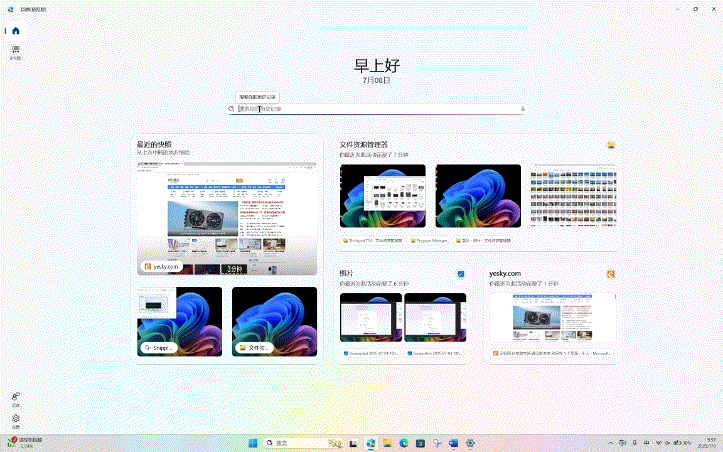The image size is (723, 452).
Task: Open Microsoft Edge page chip under yesky.com
Action: 552,353
